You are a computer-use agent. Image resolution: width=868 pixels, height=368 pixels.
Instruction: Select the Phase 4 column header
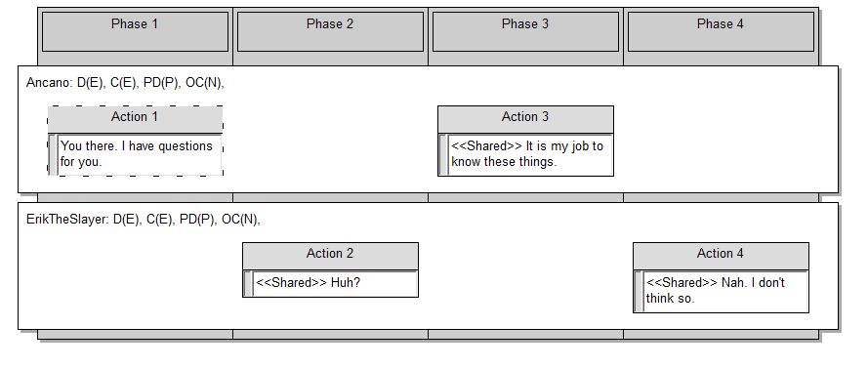pos(721,31)
